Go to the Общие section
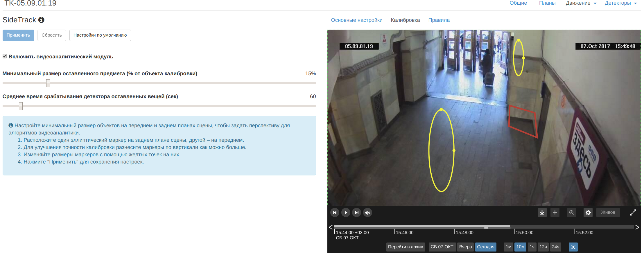Image resolution: width=644 pixels, height=273 pixels. pos(518,3)
